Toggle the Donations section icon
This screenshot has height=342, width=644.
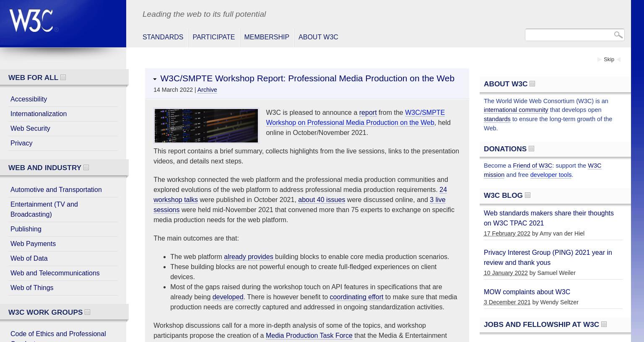(x=531, y=149)
